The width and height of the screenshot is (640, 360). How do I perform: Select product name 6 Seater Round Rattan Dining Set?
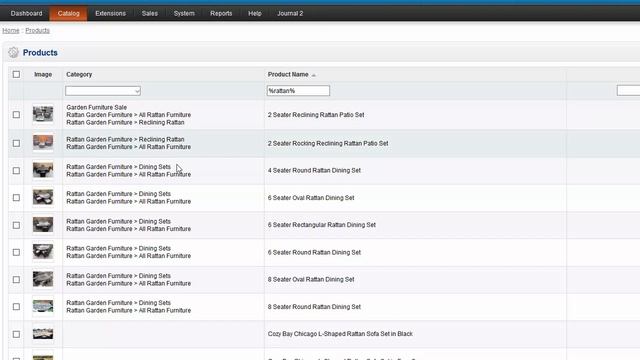314,253
